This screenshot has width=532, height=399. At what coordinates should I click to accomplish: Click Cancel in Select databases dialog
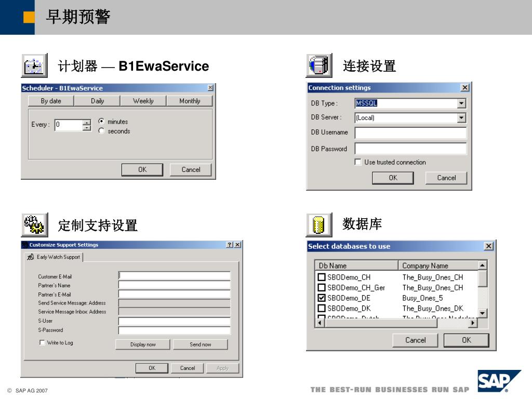415,340
